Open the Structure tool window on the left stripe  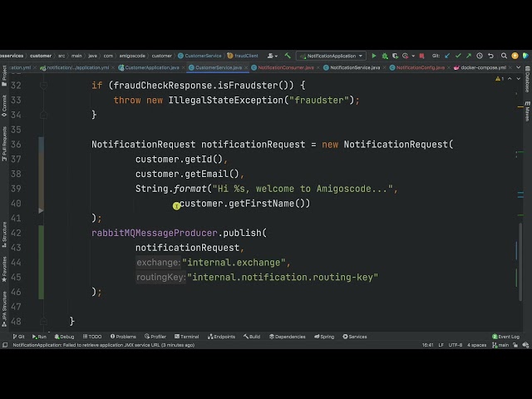4,234
